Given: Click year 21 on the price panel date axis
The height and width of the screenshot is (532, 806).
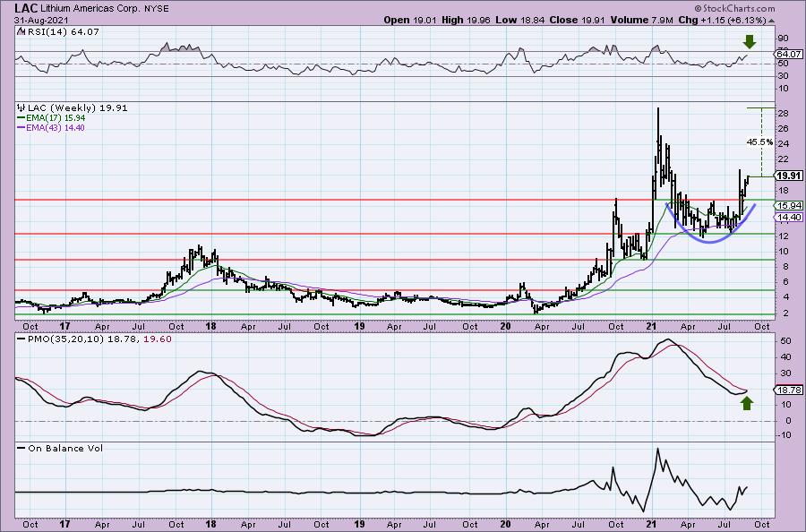Looking at the screenshot, I should pyautogui.click(x=652, y=326).
